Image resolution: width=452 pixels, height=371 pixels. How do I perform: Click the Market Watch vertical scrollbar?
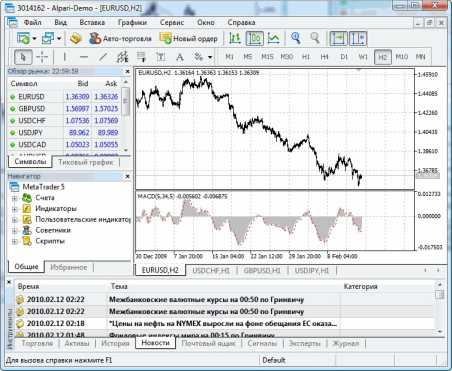[126, 115]
